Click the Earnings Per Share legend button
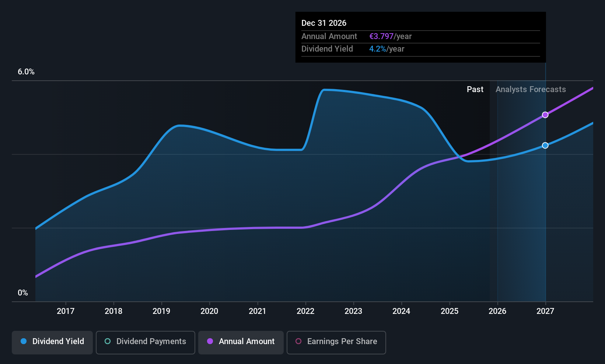 pos(336,342)
